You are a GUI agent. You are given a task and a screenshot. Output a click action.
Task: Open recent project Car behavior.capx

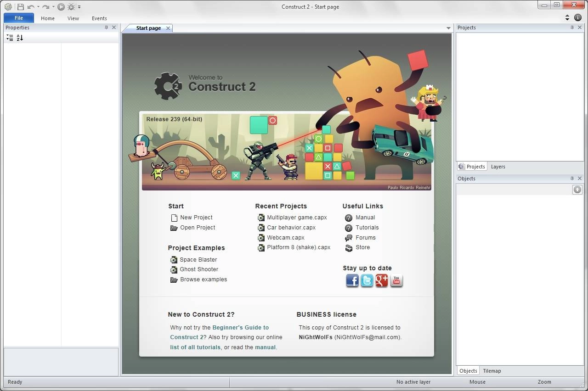point(291,228)
